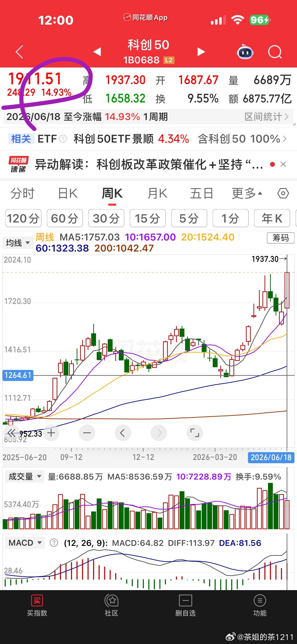
Task: Move chart cursor right one candle
Action: click(x=159, y=433)
